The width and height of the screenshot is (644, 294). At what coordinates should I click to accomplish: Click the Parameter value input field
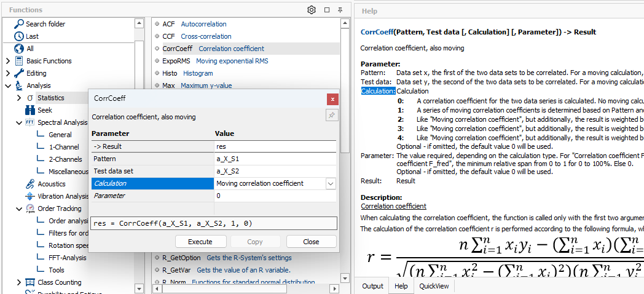pyautogui.click(x=275, y=196)
